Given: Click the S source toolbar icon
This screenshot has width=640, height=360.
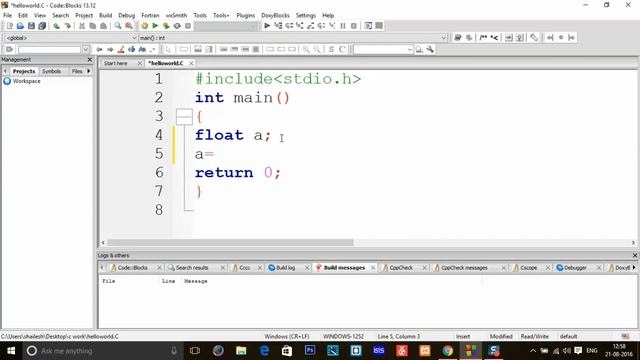Looking at the screenshot, I should (x=331, y=49).
